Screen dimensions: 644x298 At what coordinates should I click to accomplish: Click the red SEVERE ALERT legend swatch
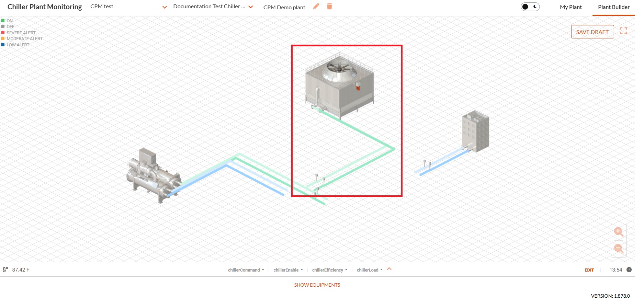(3, 33)
